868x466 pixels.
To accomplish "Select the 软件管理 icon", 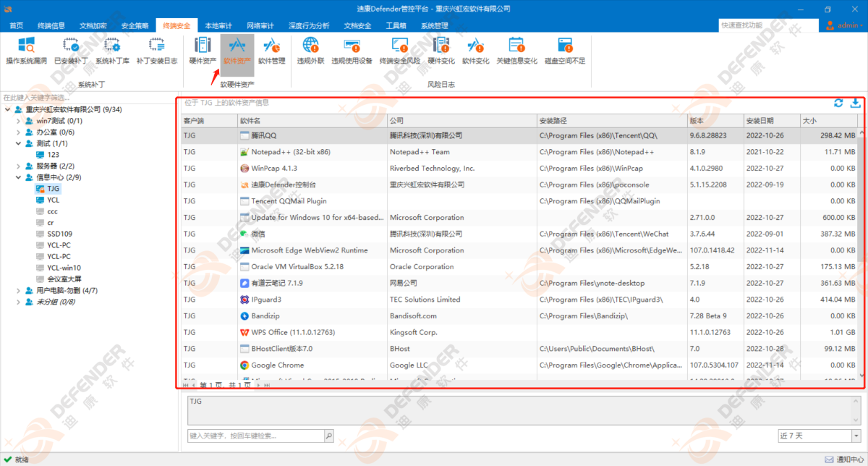I will point(271,50).
